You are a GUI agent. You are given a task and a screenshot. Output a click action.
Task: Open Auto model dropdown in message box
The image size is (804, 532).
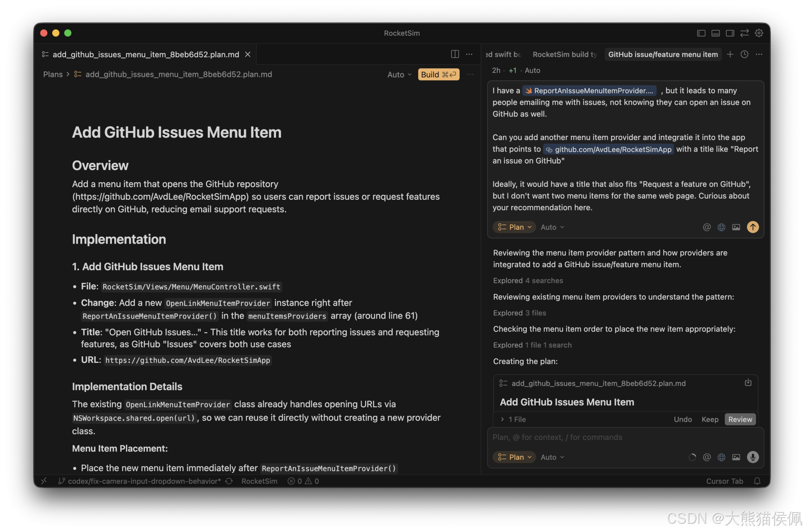click(x=552, y=227)
